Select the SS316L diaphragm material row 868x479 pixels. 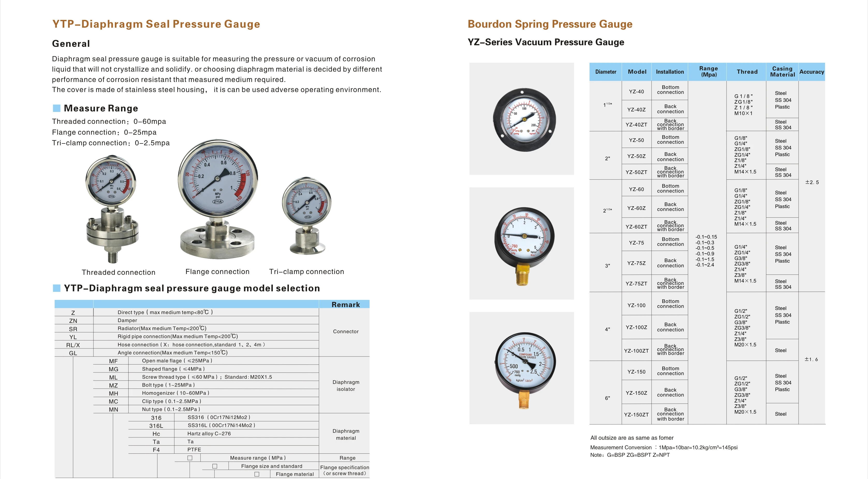(221, 425)
